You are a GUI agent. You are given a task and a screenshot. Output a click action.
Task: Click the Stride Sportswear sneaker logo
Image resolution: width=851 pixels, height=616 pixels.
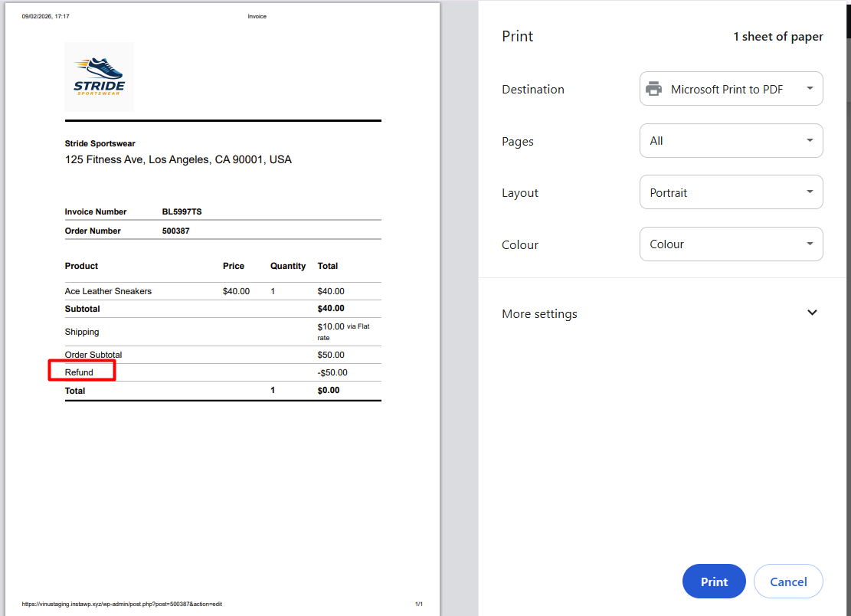(99, 76)
